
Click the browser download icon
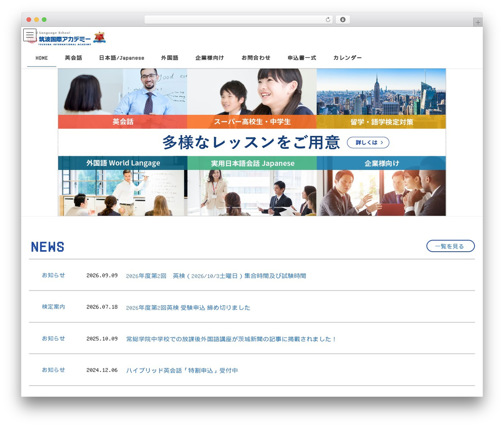(343, 20)
